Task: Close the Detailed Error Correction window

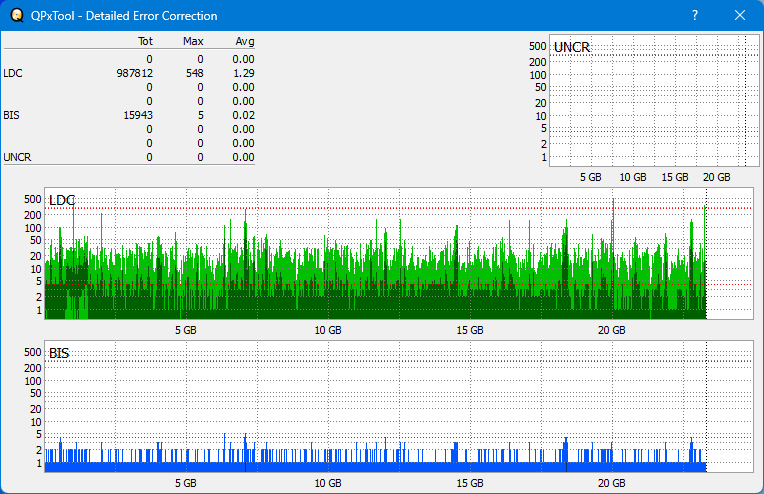Action: point(740,15)
